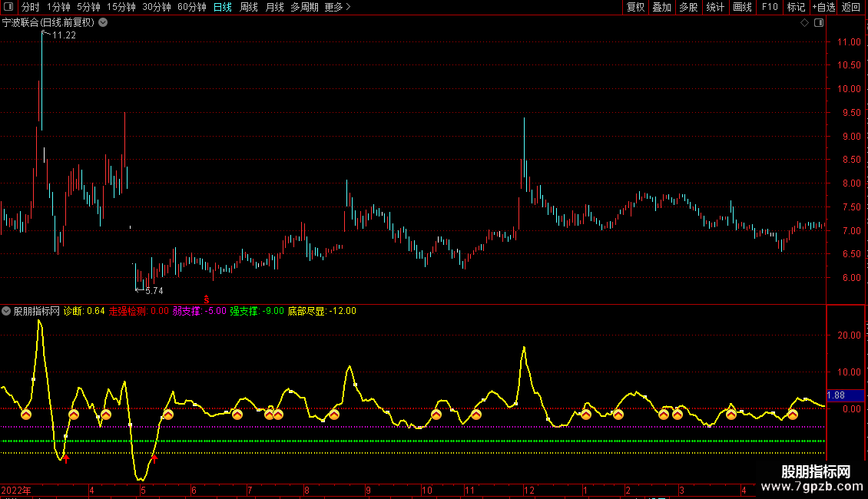Click the 叠加 overlay button

(661, 7)
